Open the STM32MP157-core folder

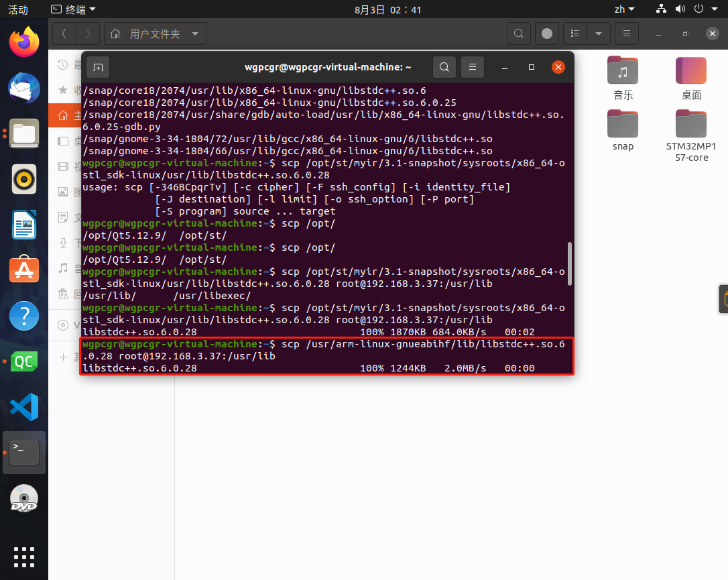click(691, 135)
